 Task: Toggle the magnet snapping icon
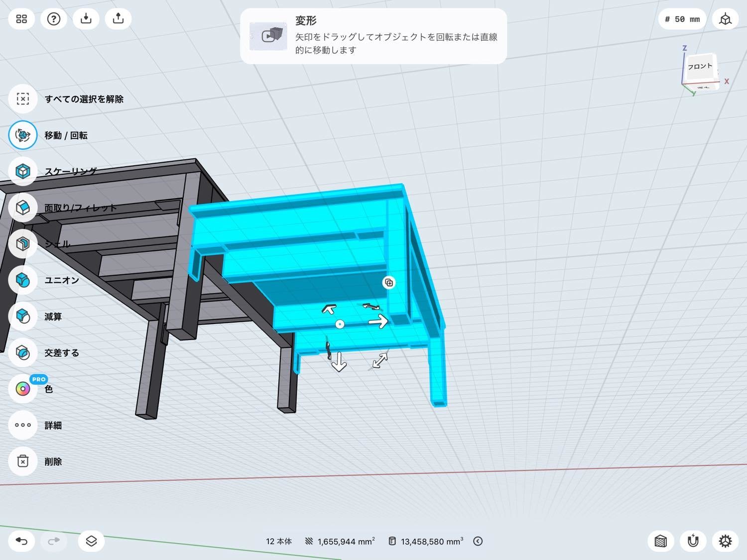coord(693,541)
